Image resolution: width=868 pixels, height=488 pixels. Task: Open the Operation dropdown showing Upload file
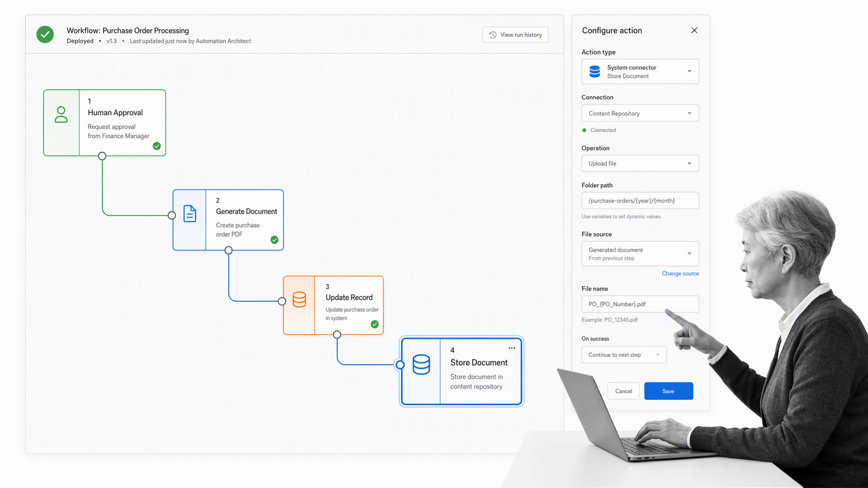640,164
